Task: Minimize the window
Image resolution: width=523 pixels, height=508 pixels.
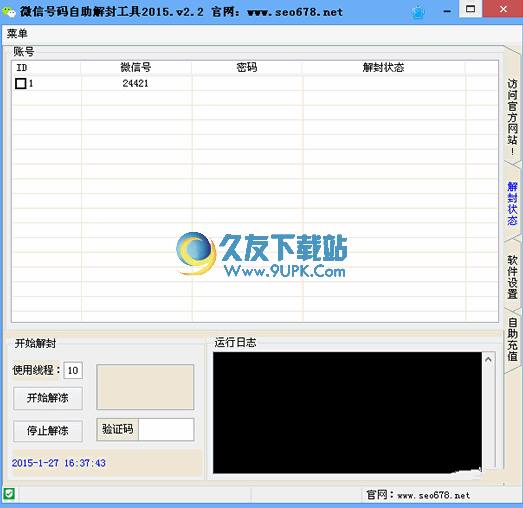Action: [x=447, y=12]
